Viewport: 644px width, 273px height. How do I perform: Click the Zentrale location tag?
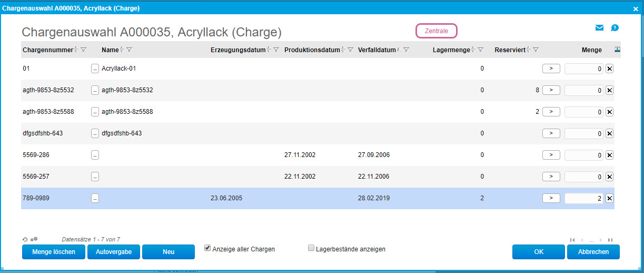(436, 31)
